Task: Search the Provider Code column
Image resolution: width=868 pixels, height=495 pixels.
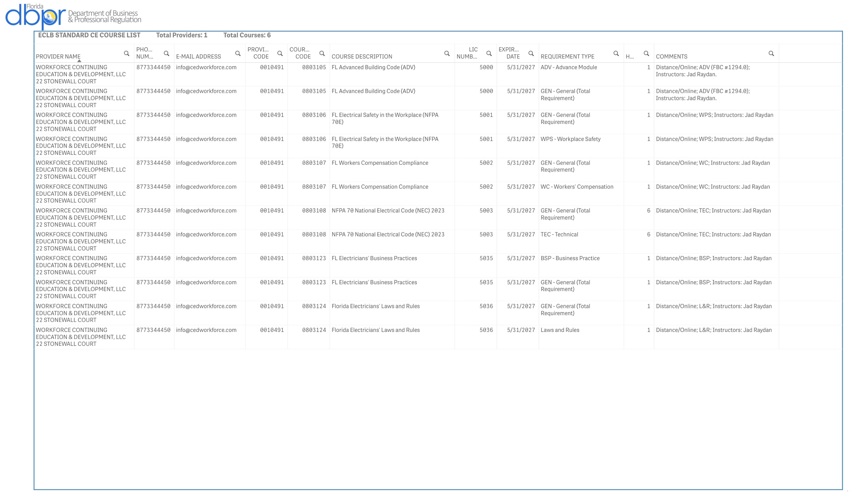Action: [280, 53]
